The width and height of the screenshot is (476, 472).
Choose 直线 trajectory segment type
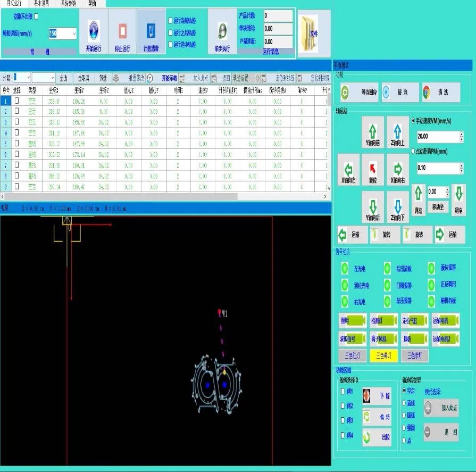pyautogui.click(x=405, y=403)
